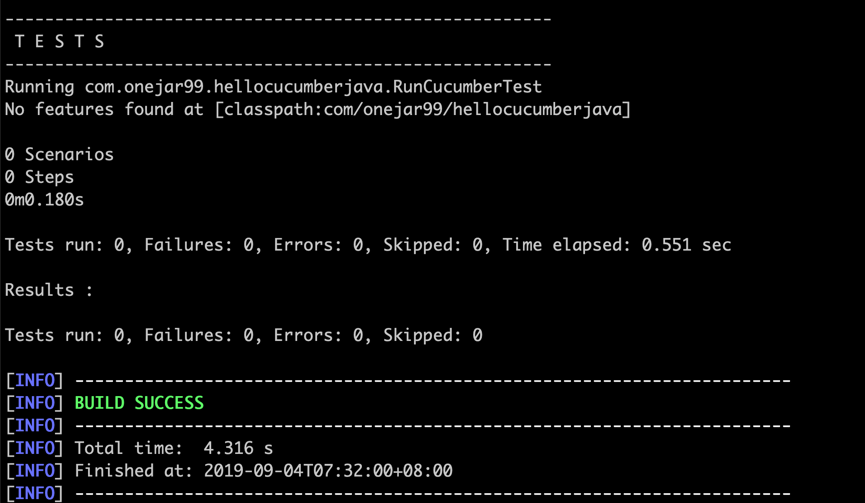Click the T E S T S header text
865x503 pixels.
(x=60, y=41)
